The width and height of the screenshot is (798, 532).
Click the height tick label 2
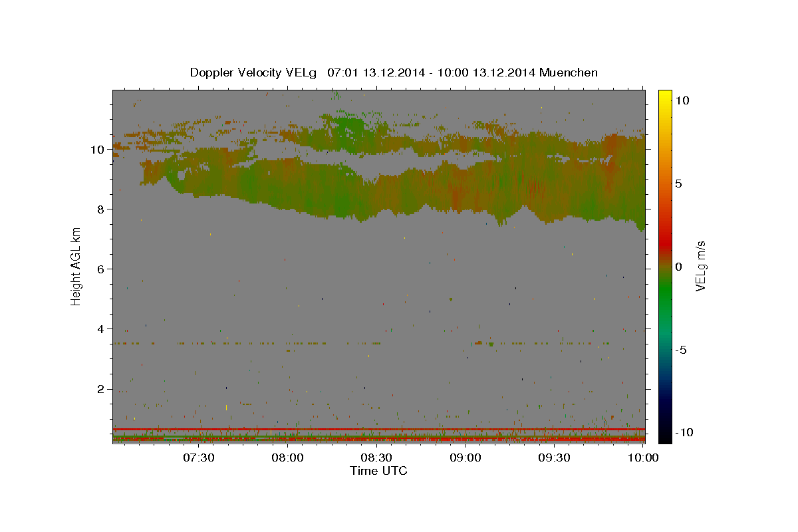(x=102, y=389)
